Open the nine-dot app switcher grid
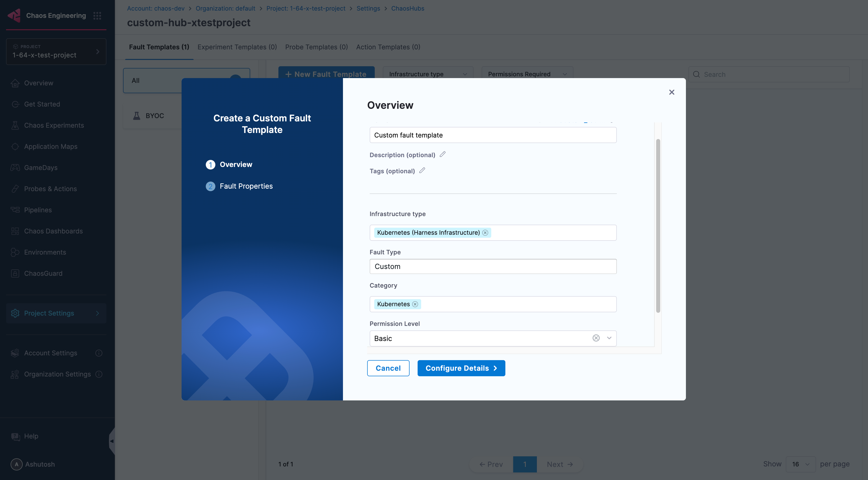Image resolution: width=868 pixels, height=480 pixels. coord(97,15)
